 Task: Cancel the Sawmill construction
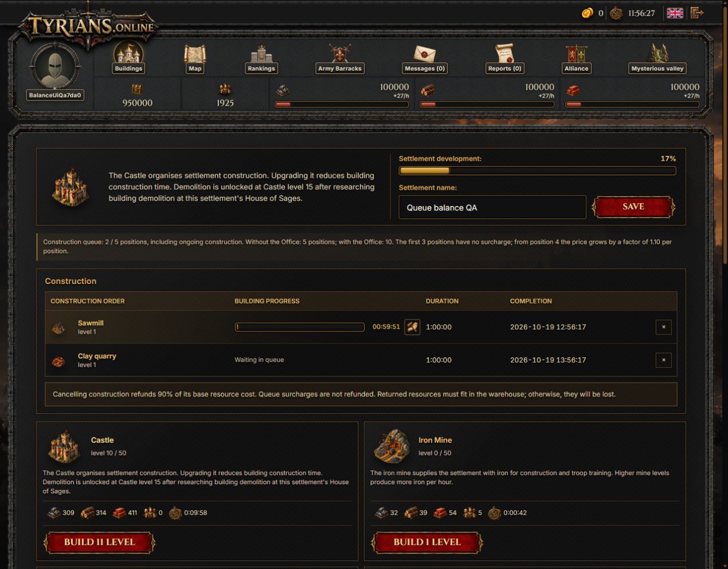point(664,327)
